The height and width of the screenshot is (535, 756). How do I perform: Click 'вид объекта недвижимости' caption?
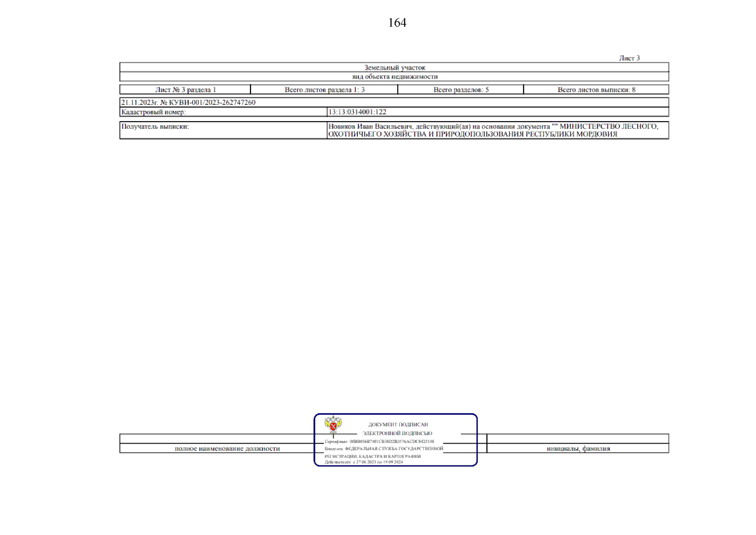pyautogui.click(x=395, y=77)
